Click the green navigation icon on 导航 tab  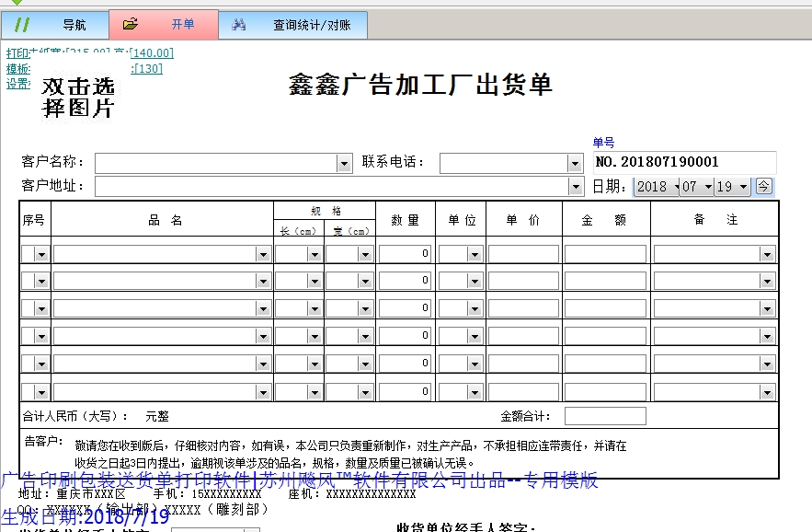coord(23,25)
